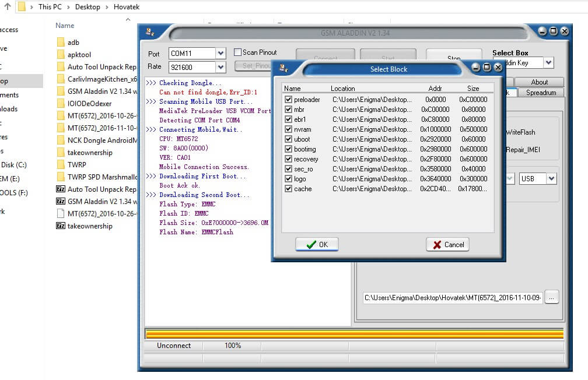This screenshot has height=380, width=588.
Task: Uncheck the logo block
Action: pyautogui.click(x=288, y=179)
